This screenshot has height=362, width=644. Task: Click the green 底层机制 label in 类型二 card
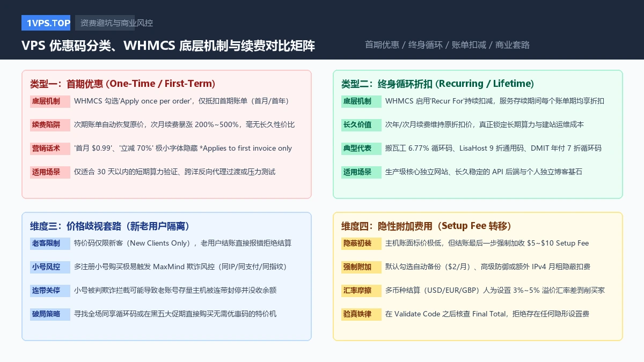(361, 101)
